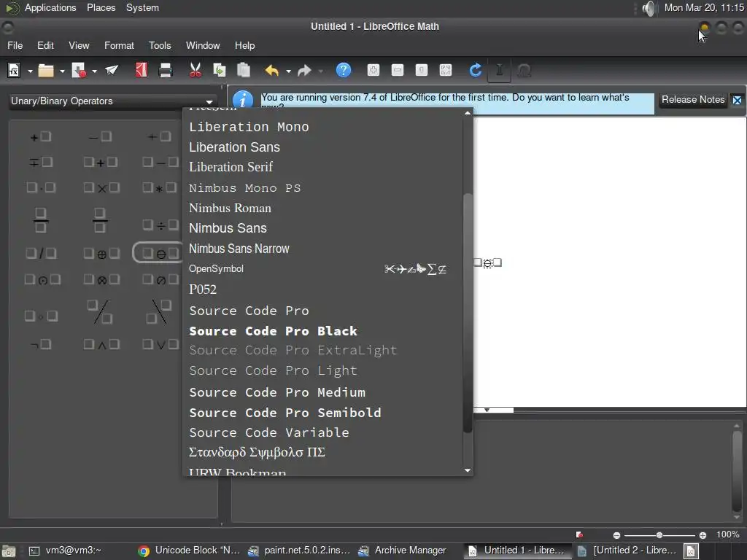Open the Tools menu
Screen dimensions: 747x560
coord(160,45)
